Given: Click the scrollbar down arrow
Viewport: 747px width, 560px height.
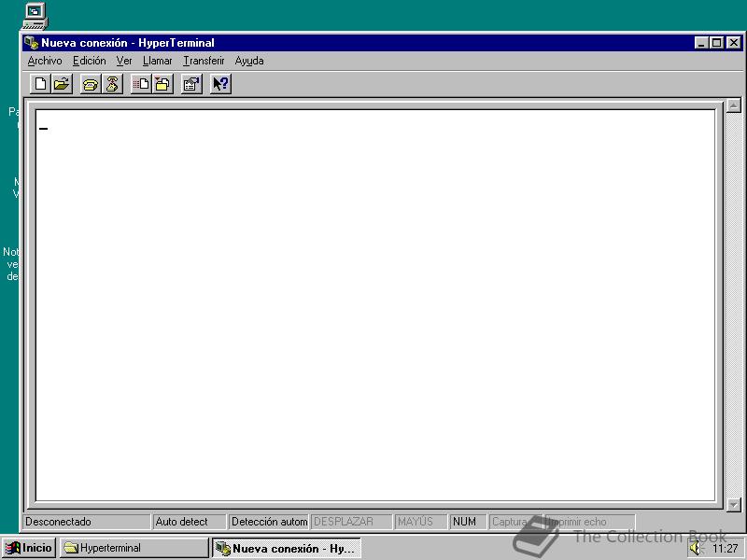Looking at the screenshot, I should [734, 504].
